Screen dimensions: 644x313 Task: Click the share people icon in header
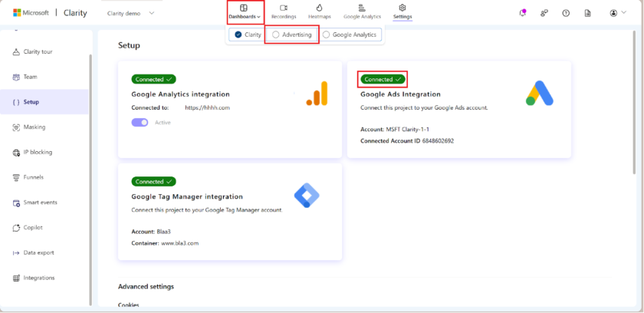click(544, 13)
